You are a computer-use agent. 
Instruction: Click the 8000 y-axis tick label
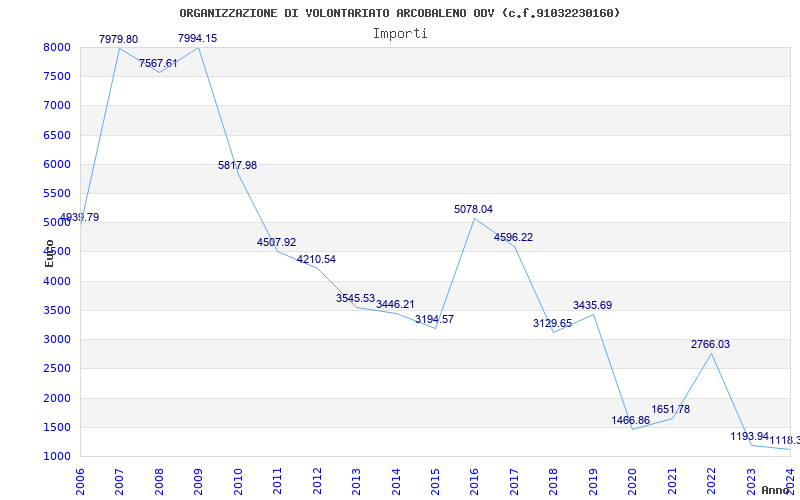[57, 47]
